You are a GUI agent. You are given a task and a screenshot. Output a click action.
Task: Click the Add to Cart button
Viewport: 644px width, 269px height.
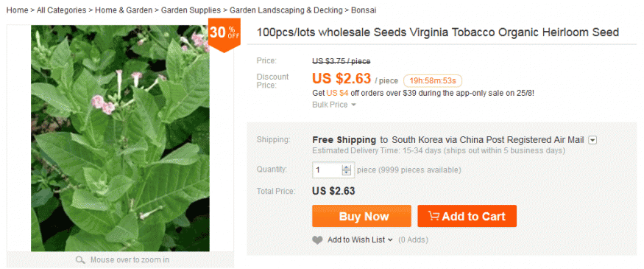(x=467, y=216)
